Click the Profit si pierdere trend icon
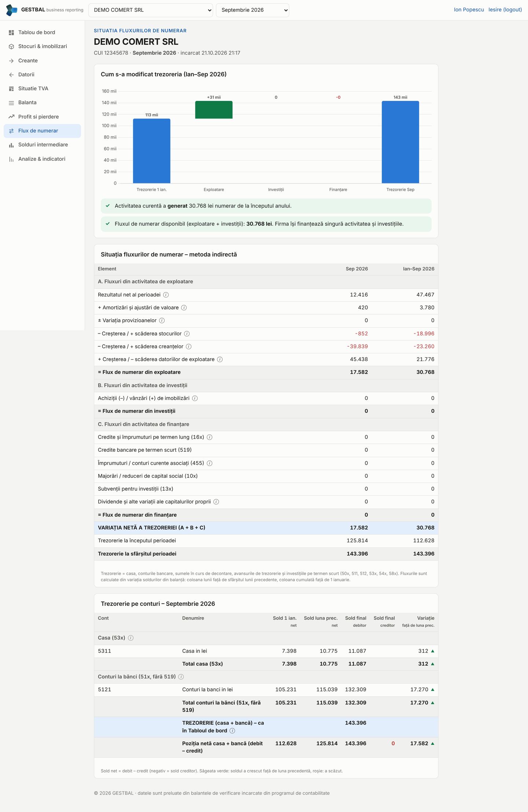The height and width of the screenshot is (812, 528). (x=11, y=117)
